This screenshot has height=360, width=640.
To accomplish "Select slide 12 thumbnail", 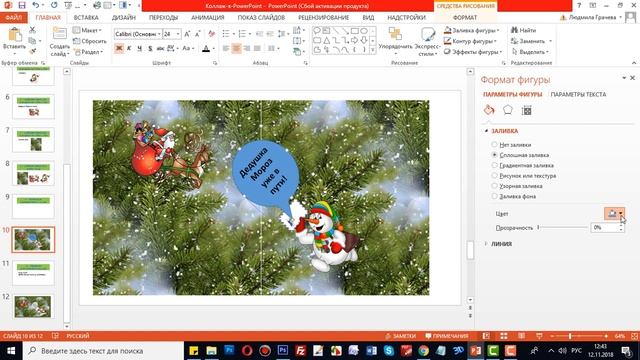I will 33,307.
